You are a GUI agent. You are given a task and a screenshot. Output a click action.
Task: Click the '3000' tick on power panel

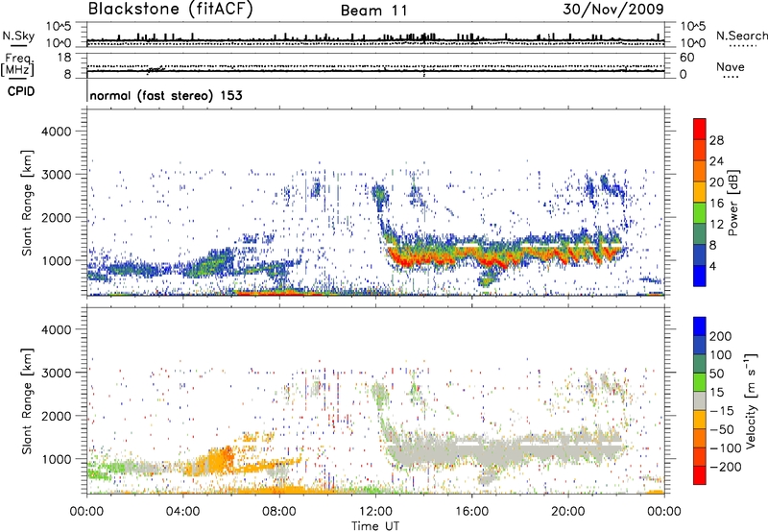pos(56,175)
